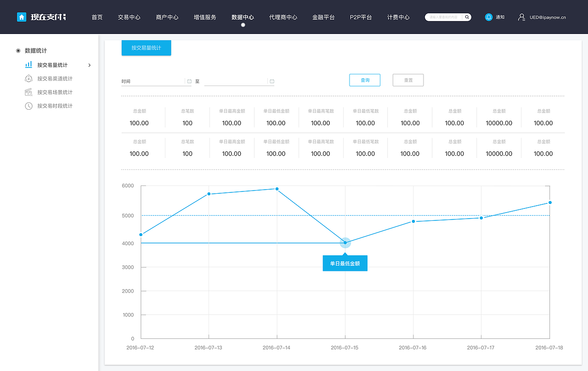
Task: Select 按交易时段统计 in sidebar
Action: [x=55, y=106]
